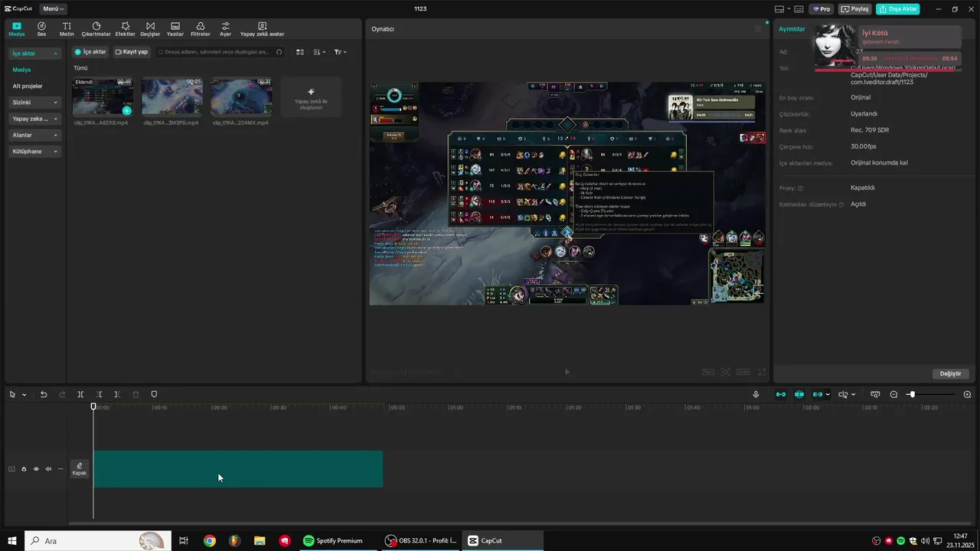Screen dimensions: 980x551
Task: Select Medya in the left sidebar
Action: click(21, 70)
